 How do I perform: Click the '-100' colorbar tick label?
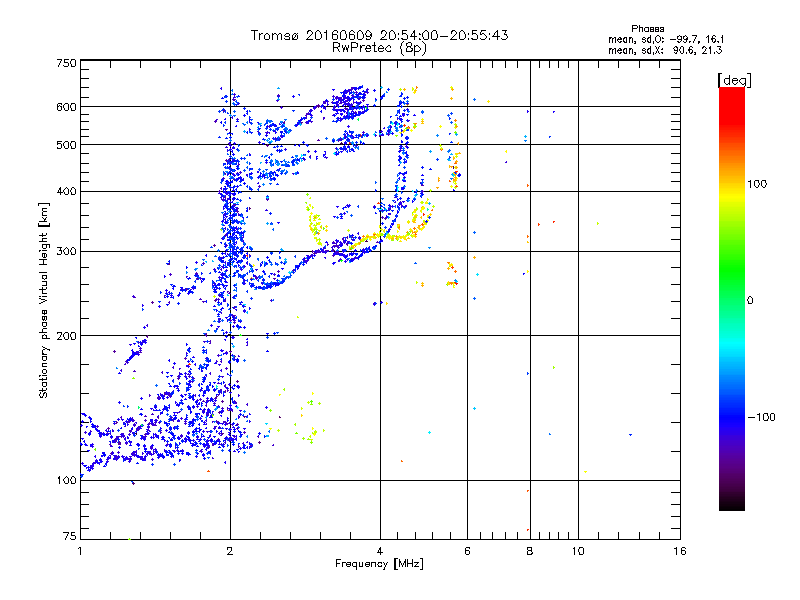762,417
